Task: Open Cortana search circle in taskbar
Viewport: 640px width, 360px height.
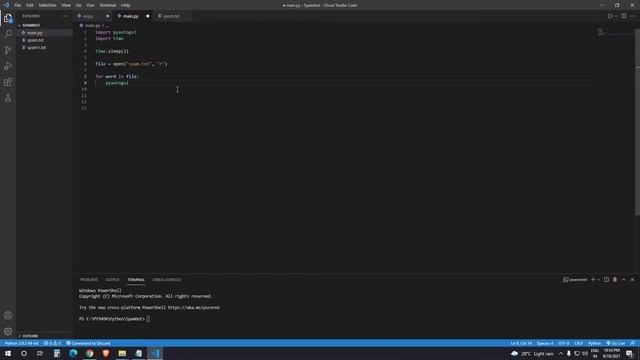Action: 24,353
